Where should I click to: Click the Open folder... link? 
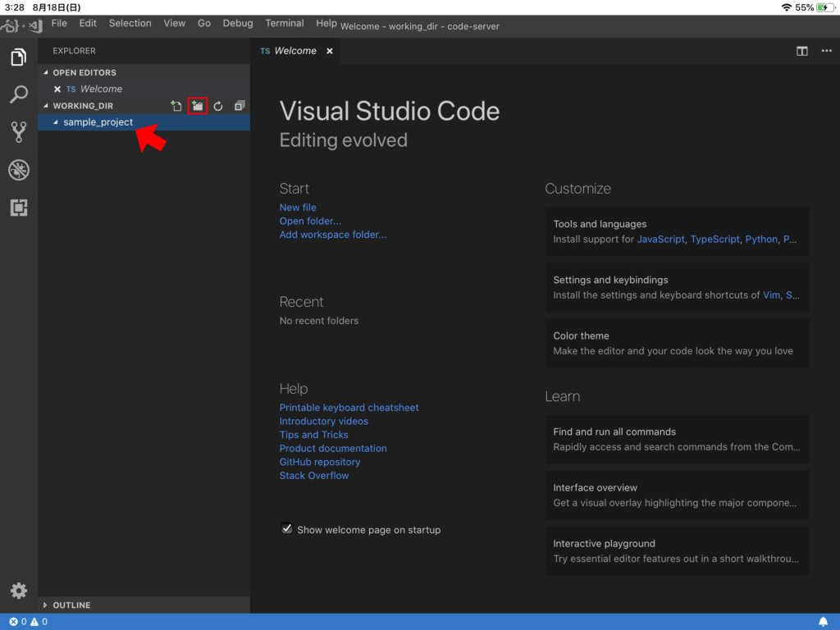(310, 221)
